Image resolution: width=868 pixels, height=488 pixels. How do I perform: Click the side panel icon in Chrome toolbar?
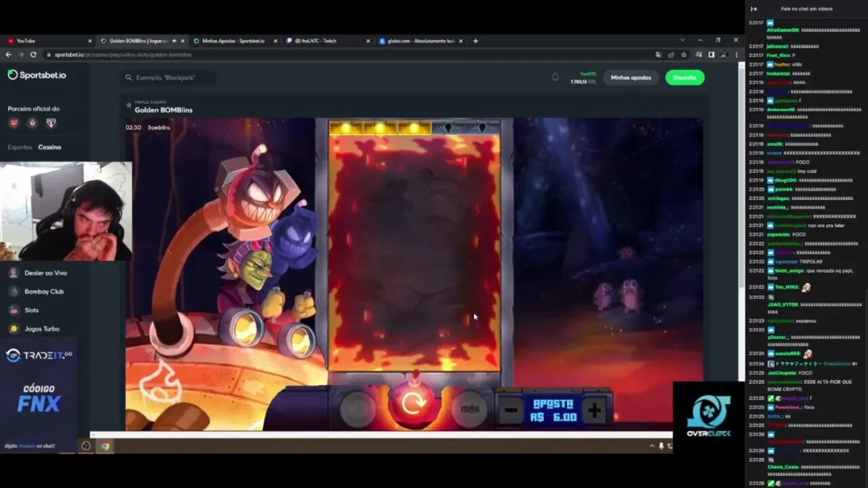[711, 54]
